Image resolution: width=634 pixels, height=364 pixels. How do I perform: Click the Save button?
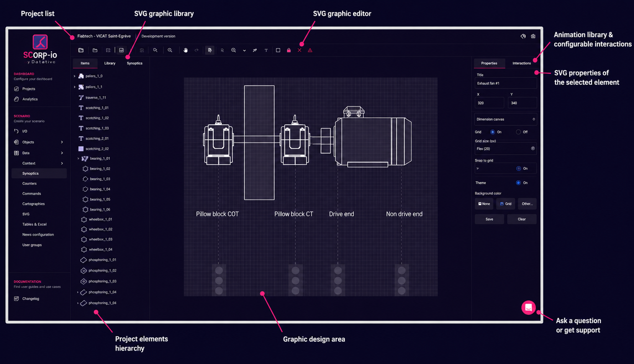[489, 219]
